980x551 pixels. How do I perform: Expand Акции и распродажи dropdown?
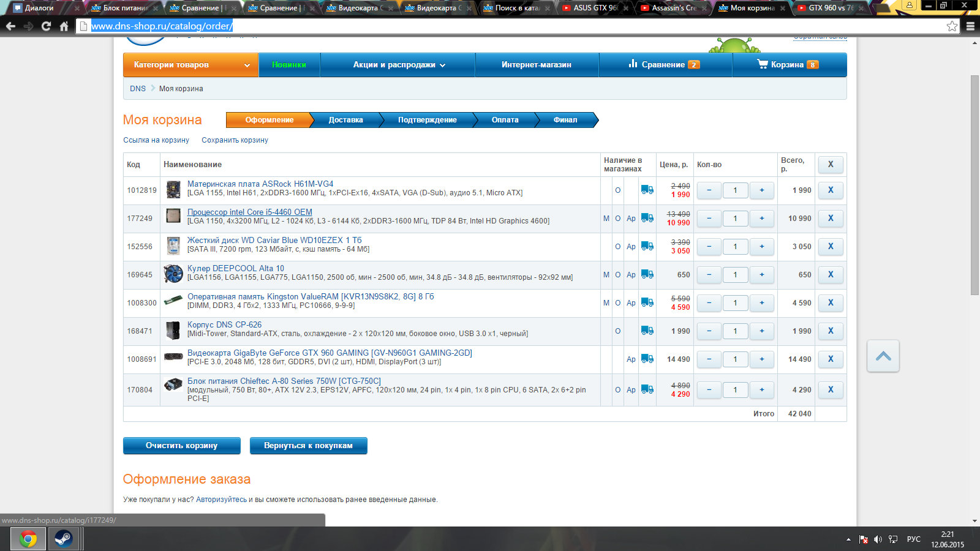(398, 65)
